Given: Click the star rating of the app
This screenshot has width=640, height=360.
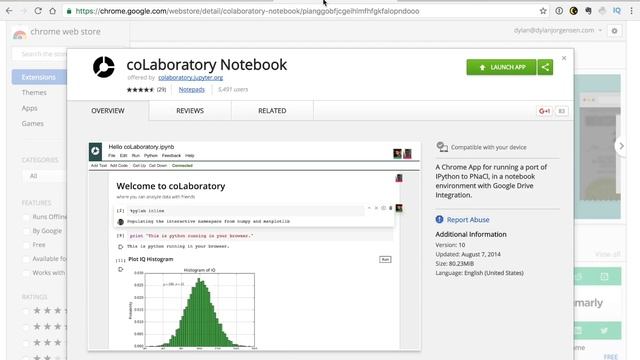Looking at the screenshot, I should click(x=140, y=89).
